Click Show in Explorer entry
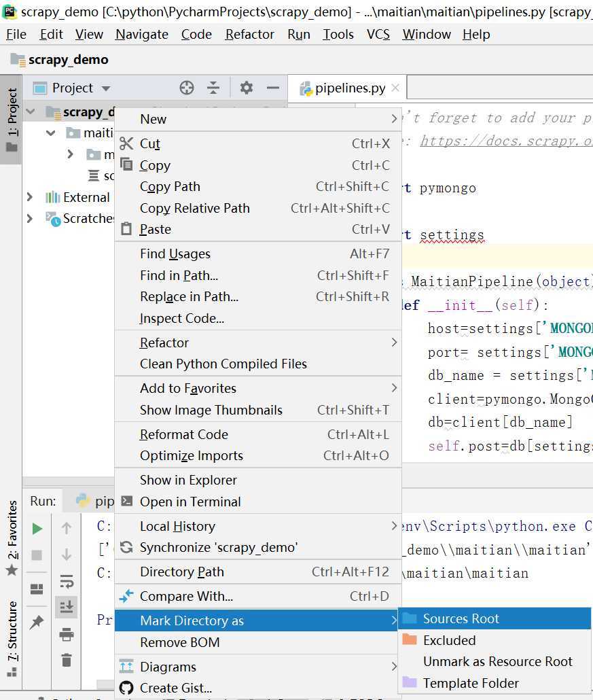 [x=258, y=480]
